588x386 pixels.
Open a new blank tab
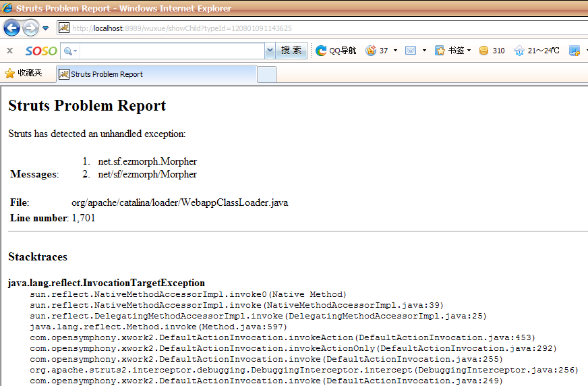click(267, 74)
